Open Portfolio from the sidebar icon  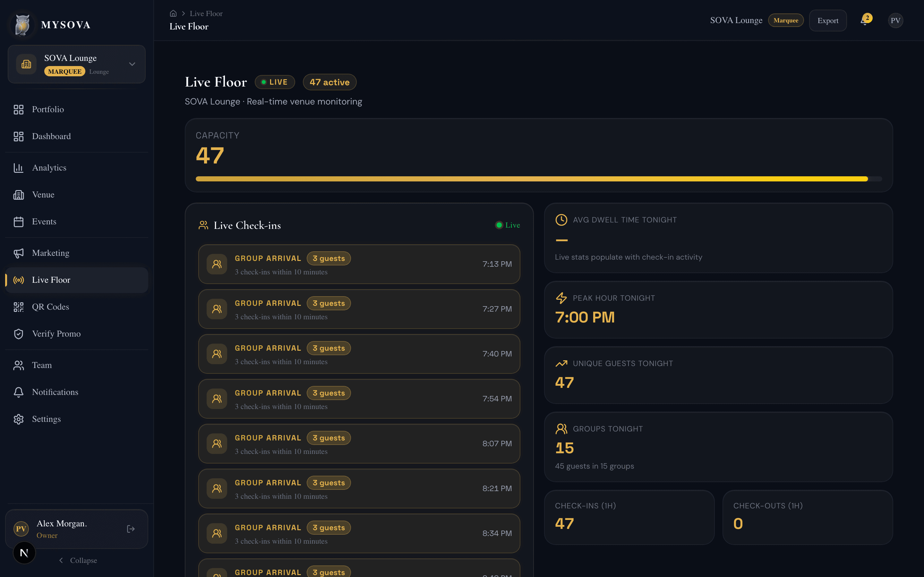pyautogui.click(x=19, y=110)
